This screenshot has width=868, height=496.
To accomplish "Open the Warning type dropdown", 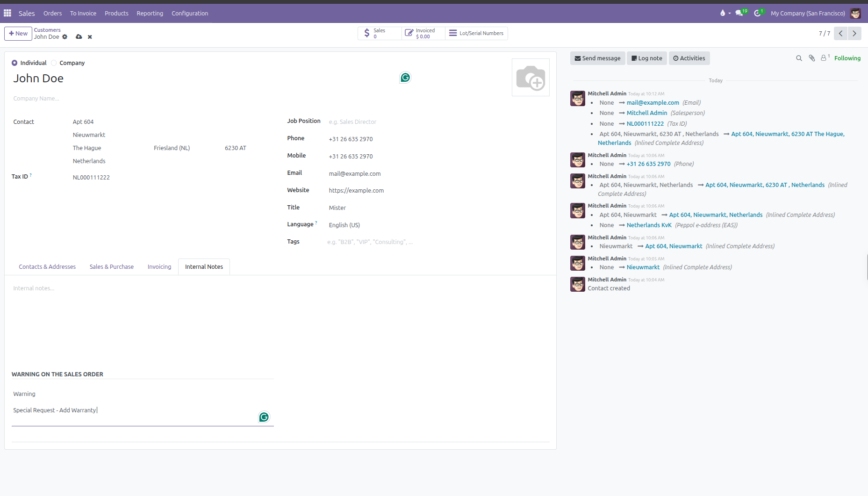I will coord(143,394).
